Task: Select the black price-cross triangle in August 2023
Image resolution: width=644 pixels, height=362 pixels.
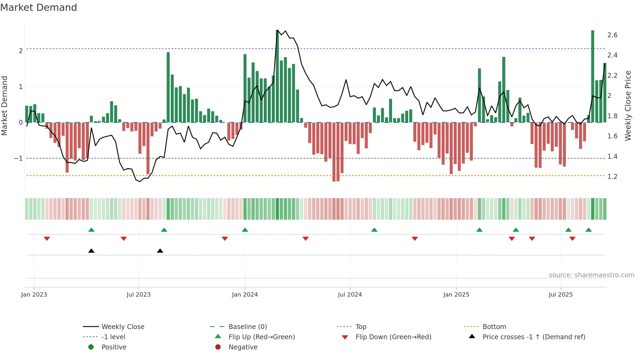Action: click(160, 251)
